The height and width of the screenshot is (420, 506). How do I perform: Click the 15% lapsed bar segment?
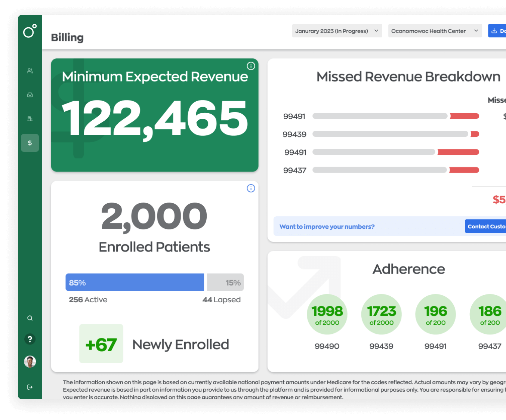click(225, 282)
